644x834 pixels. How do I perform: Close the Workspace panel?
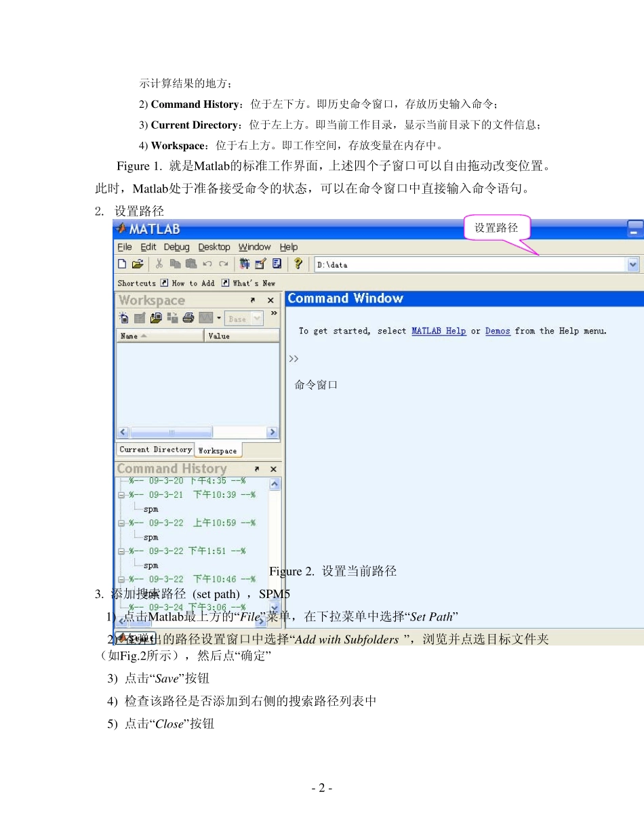pos(270,300)
